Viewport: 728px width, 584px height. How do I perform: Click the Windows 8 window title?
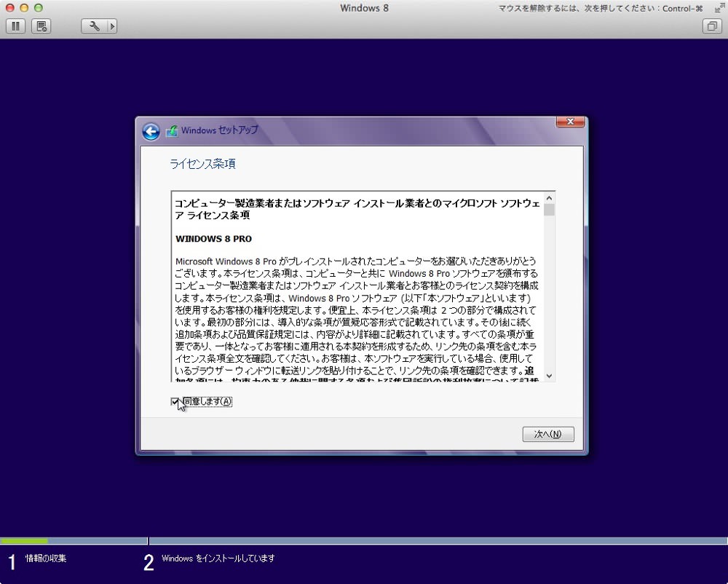pyautogui.click(x=364, y=8)
